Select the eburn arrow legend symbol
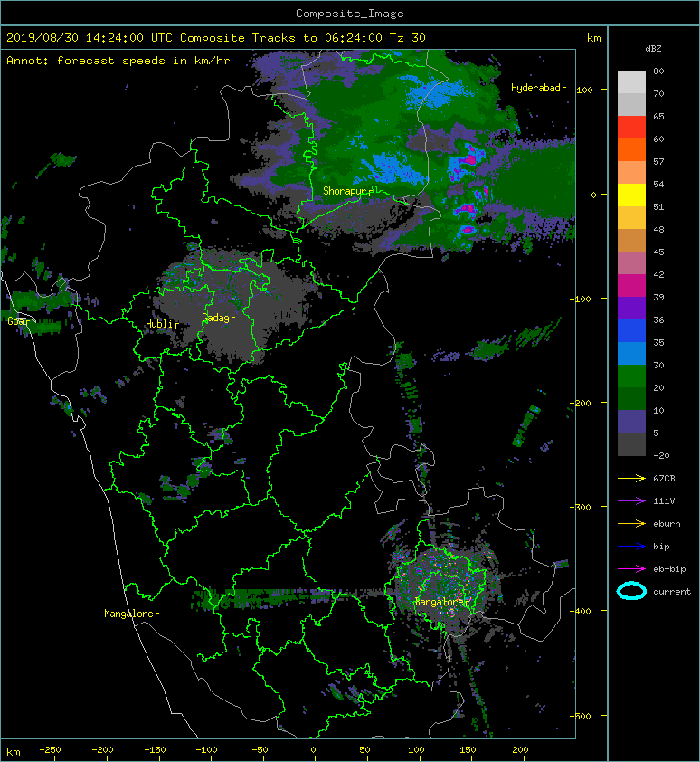700x762 pixels. coord(631,524)
